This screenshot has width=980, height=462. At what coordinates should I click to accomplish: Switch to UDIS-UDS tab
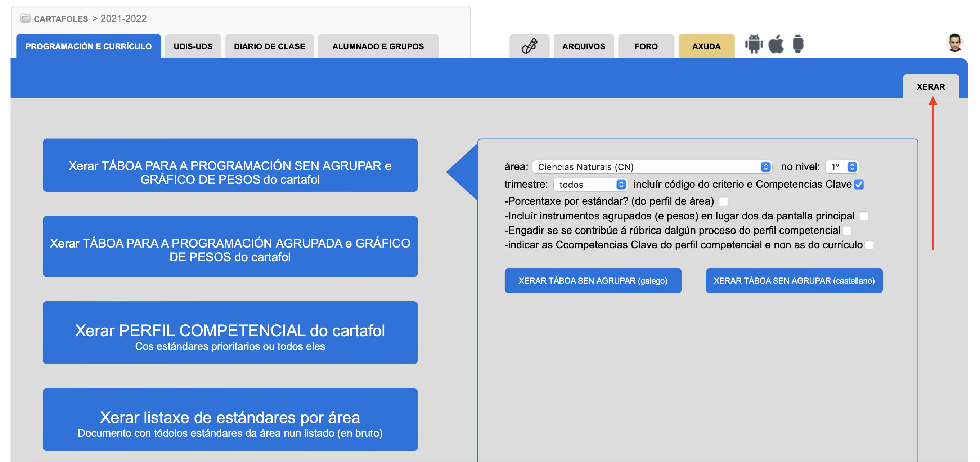click(x=193, y=46)
